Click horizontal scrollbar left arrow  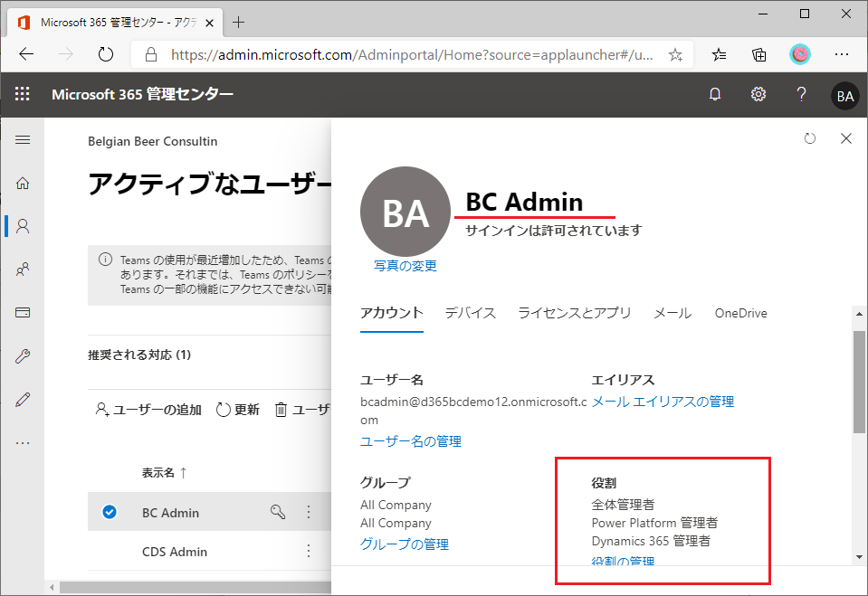click(52, 587)
